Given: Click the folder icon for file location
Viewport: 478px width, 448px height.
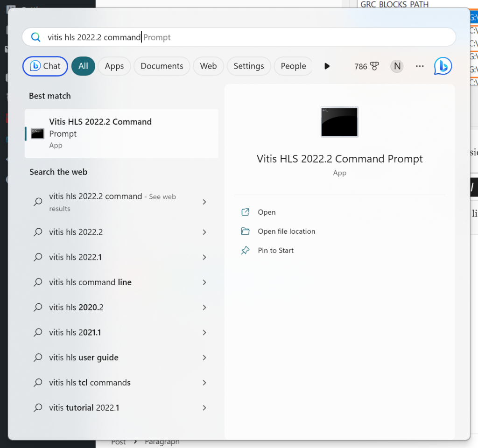Looking at the screenshot, I should pos(246,231).
